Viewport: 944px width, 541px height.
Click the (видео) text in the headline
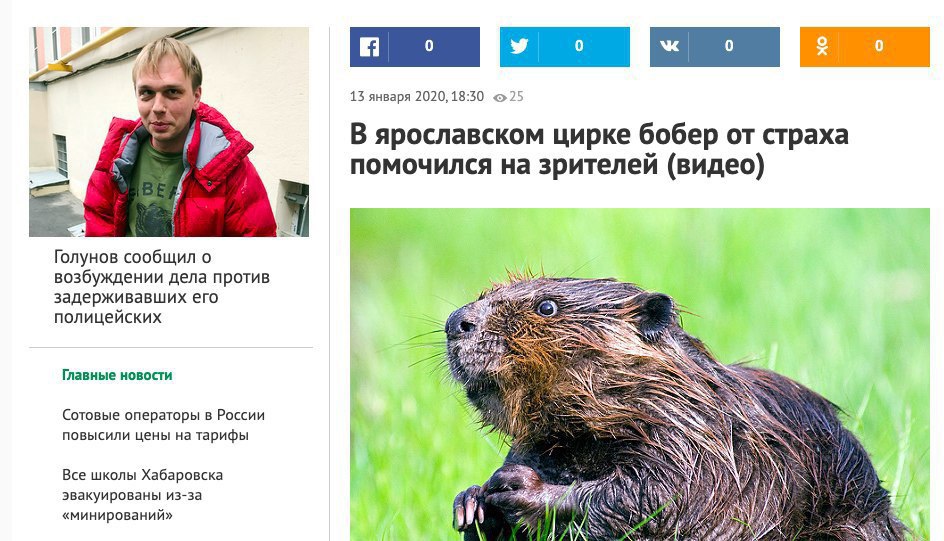tap(715, 165)
